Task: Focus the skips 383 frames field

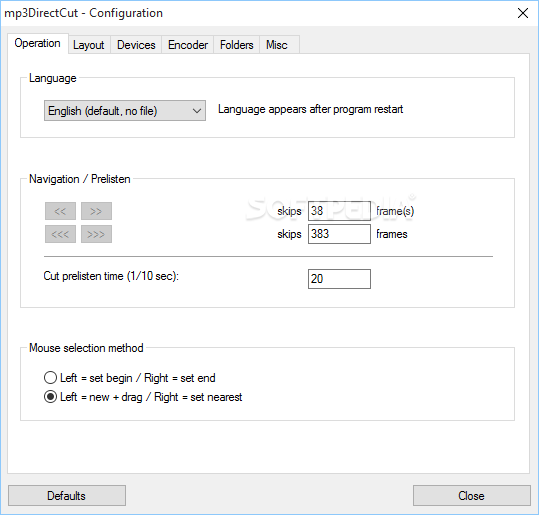Action: pyautogui.click(x=339, y=234)
